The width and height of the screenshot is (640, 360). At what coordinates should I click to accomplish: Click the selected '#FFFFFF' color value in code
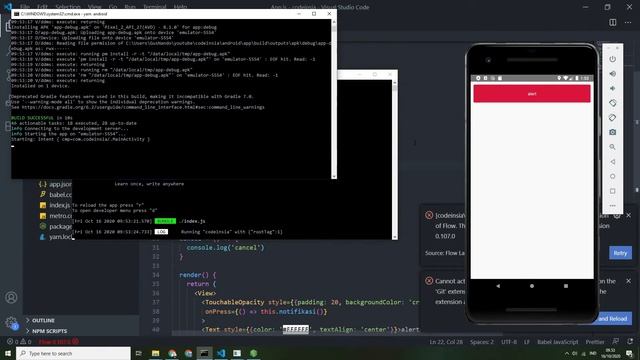[x=296, y=329]
